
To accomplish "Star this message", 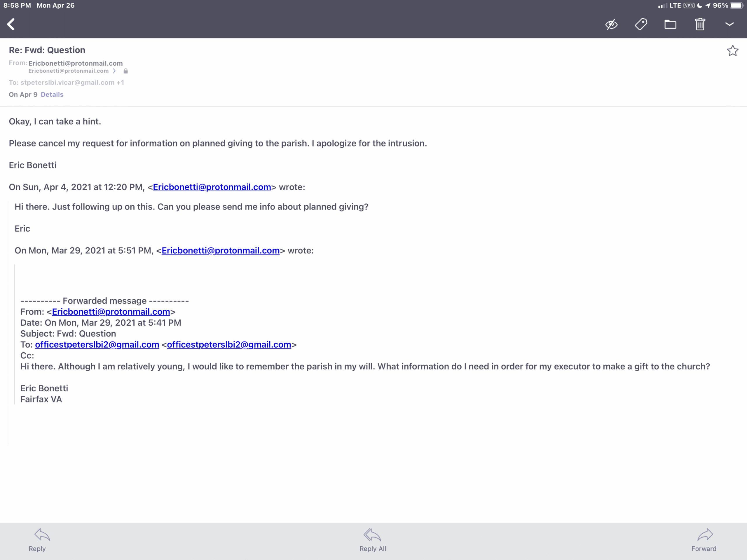I will click(x=732, y=51).
